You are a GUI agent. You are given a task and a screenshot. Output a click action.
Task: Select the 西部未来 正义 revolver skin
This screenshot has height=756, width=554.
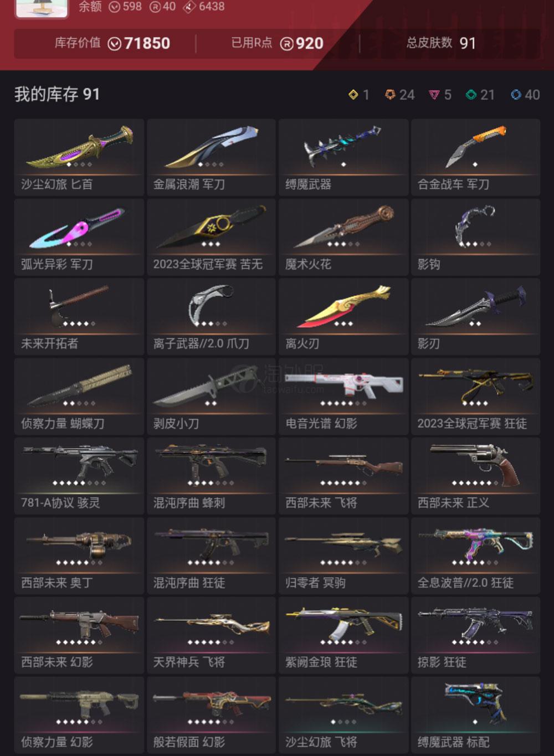pos(475,476)
